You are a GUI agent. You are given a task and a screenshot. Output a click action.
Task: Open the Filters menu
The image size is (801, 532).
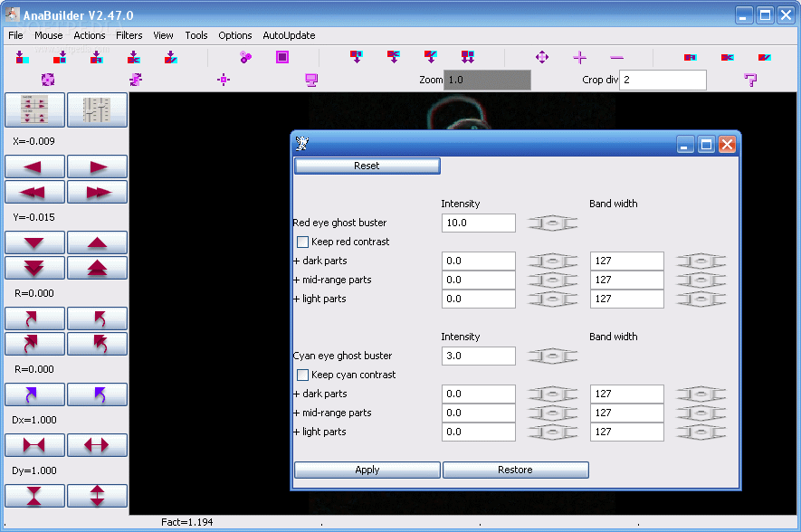[x=129, y=35]
